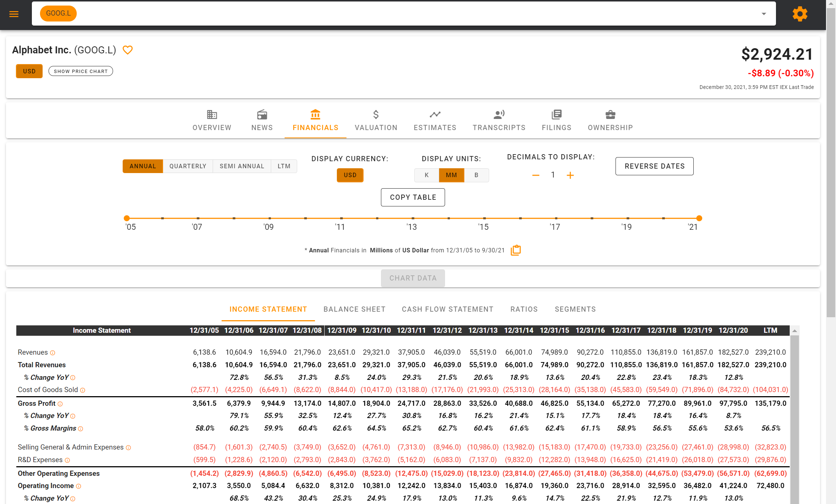Click the info icon beside Cost of Goods Sold

click(x=83, y=390)
